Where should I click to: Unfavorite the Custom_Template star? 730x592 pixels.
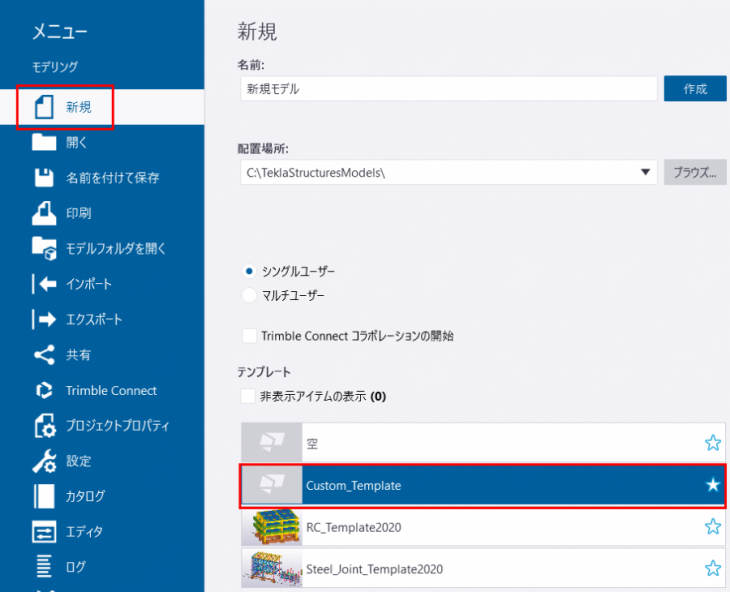tap(713, 485)
